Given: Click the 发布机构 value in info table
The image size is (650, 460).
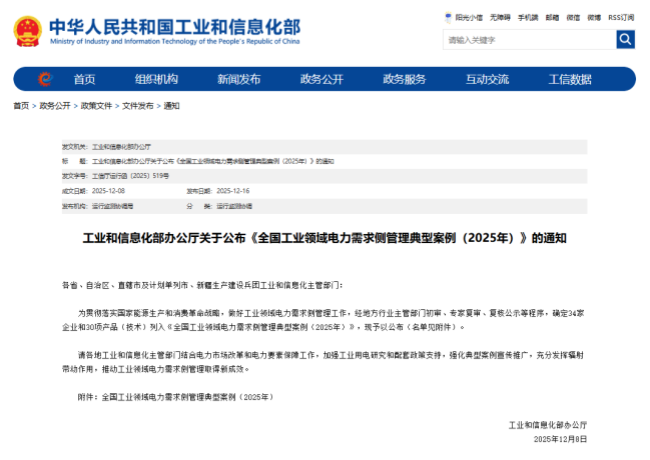Looking at the screenshot, I should tap(112, 206).
